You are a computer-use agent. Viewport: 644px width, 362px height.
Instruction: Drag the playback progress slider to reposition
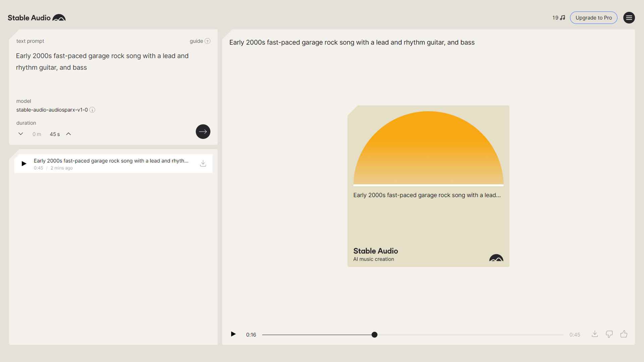(x=374, y=334)
